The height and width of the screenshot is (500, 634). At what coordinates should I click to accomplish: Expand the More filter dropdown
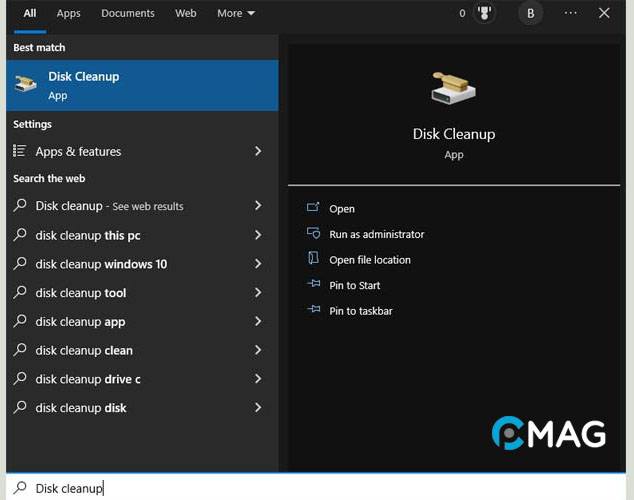236,13
